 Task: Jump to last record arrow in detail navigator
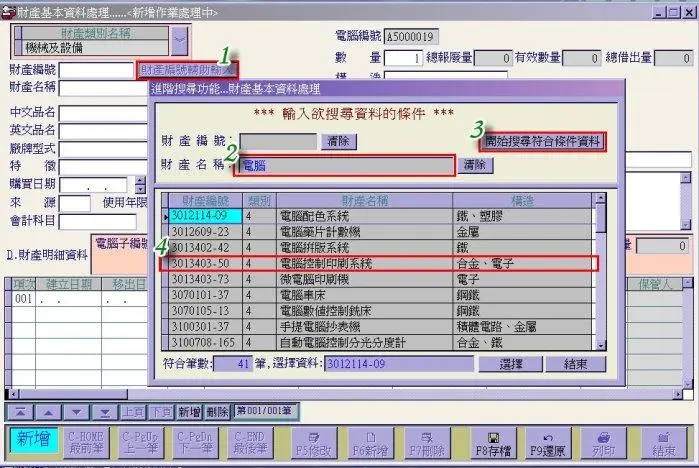[x=105, y=412]
